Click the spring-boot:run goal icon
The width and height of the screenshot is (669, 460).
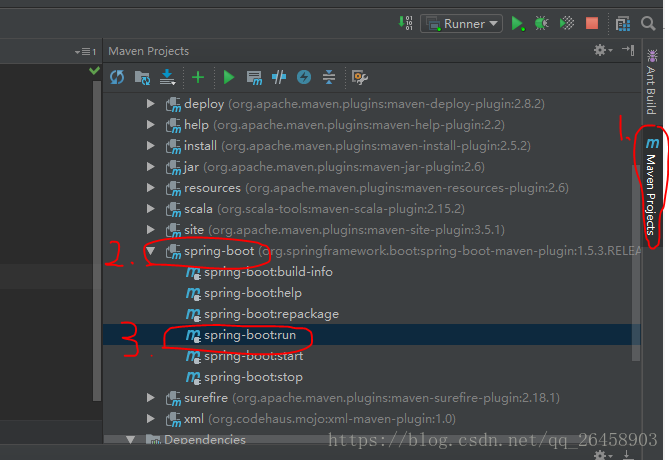pos(193,335)
